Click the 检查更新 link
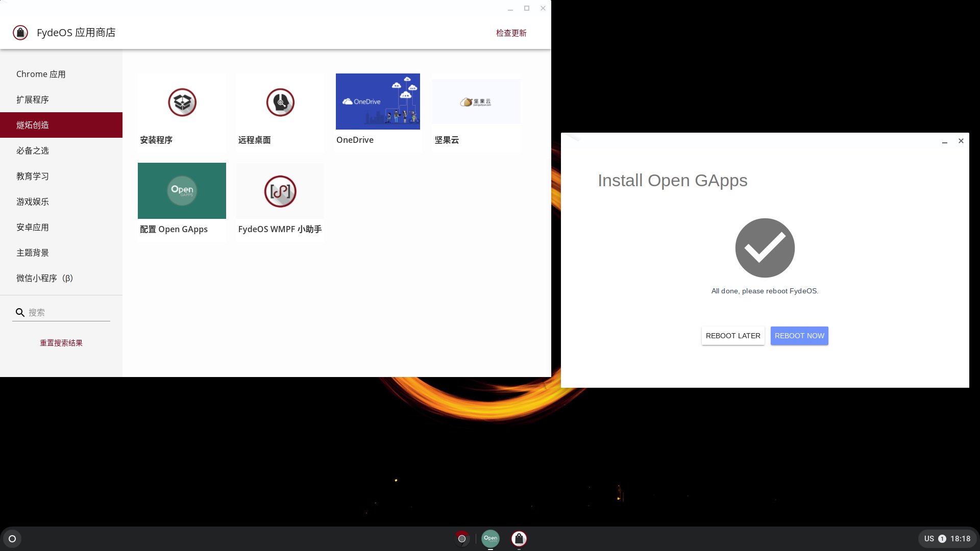This screenshot has height=551, width=980. point(511,33)
